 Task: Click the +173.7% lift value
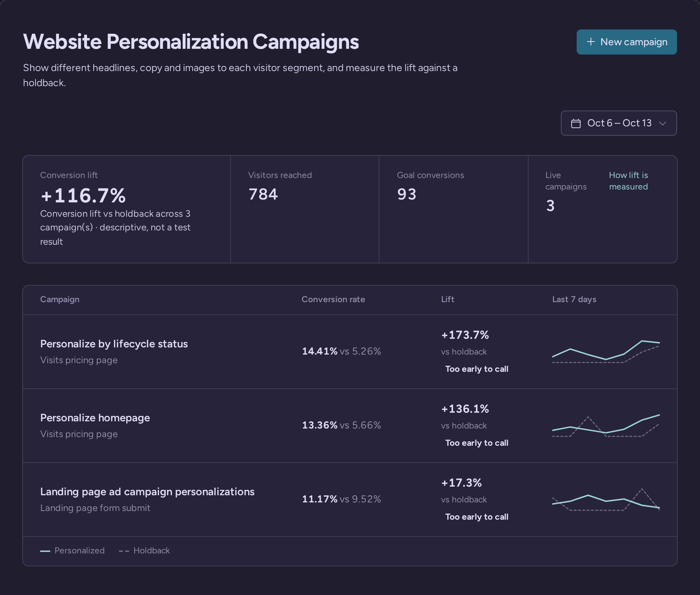465,335
